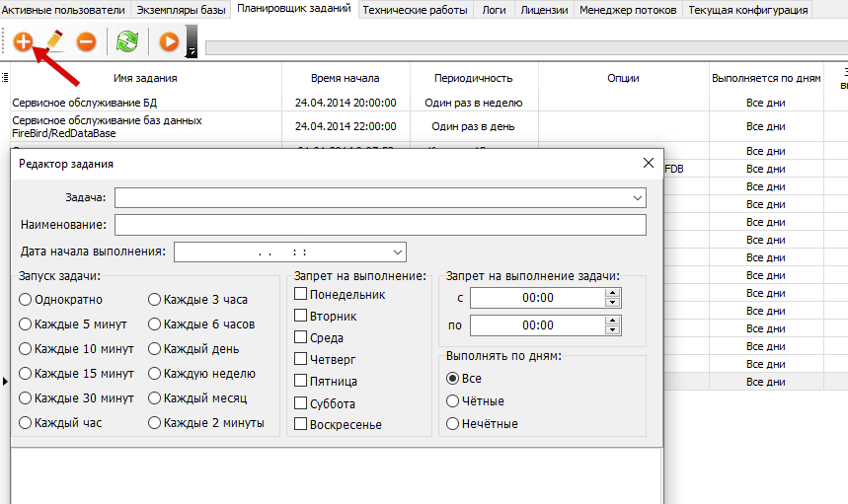Click the pencil edit task icon
Image resolution: width=848 pixels, height=504 pixels.
[54, 42]
